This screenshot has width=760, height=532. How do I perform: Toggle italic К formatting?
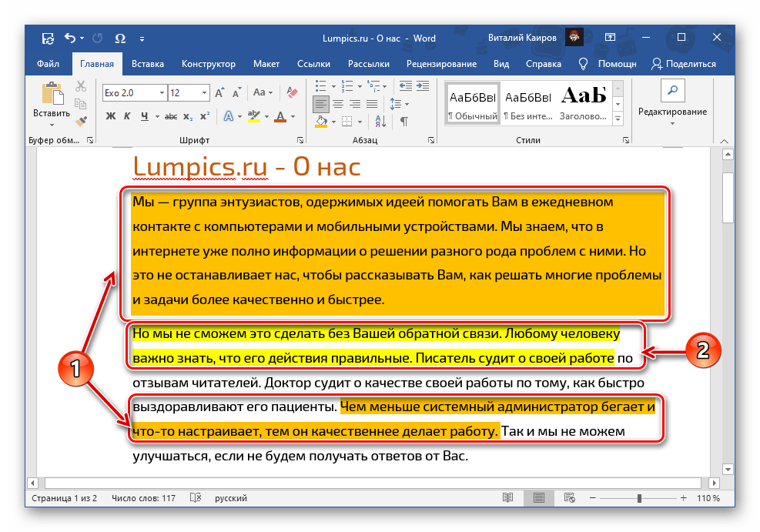[x=127, y=117]
